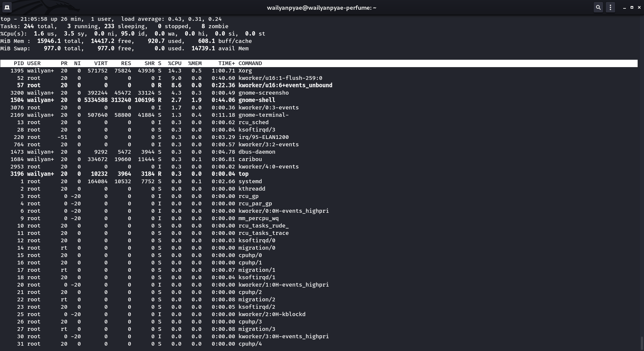Click the systemd command entry
Image resolution: width=644 pixels, height=351 pixels.
[x=250, y=182]
